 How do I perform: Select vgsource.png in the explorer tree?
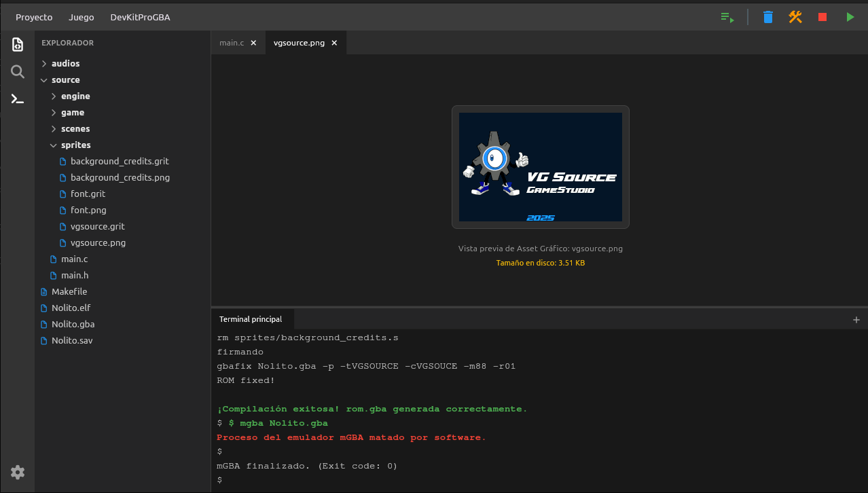coord(98,243)
